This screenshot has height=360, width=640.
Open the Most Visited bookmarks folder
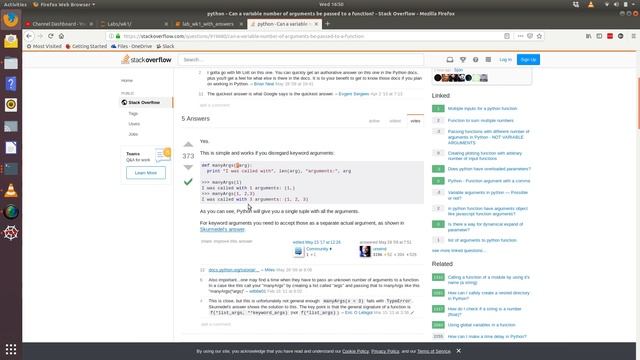click(x=44, y=46)
